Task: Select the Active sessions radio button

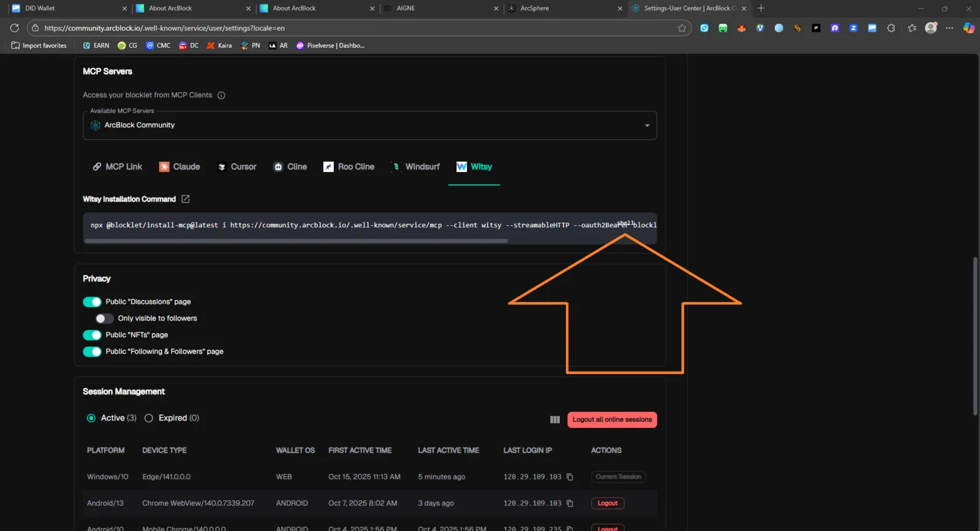Action: (91, 418)
